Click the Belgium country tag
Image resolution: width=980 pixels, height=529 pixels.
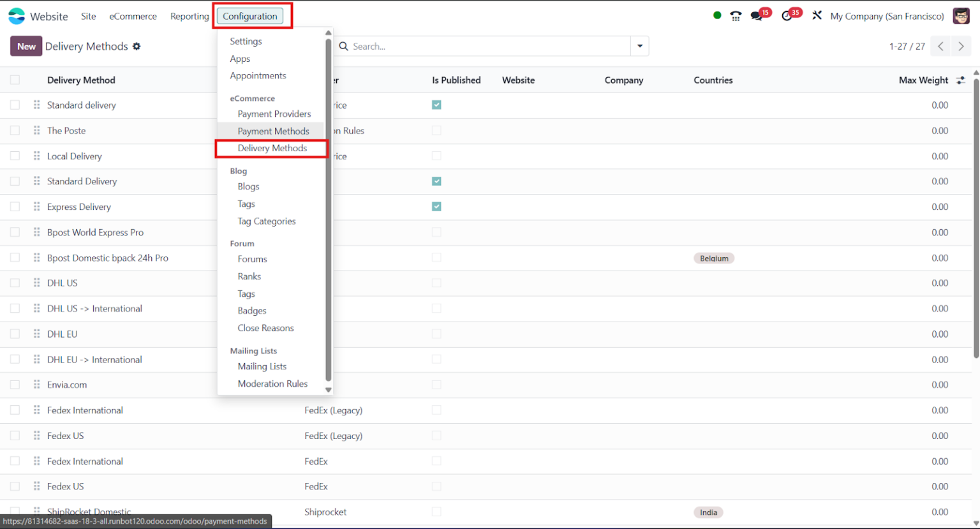point(713,258)
